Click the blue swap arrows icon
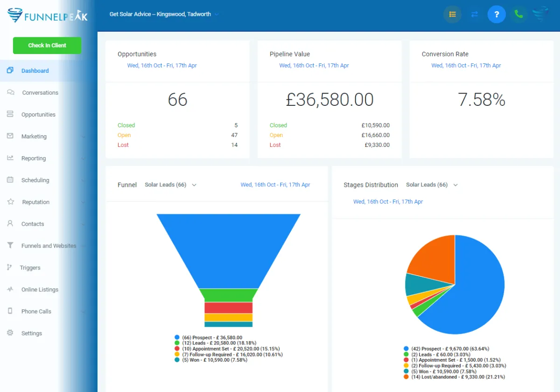Screen dimensions: 560x392 (475, 14)
